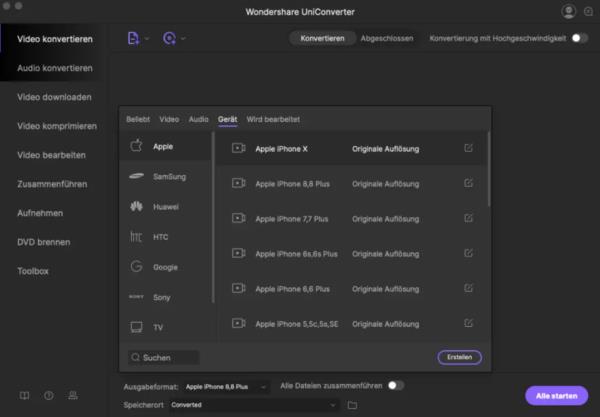Screen dimensions: 600x417
Task: Open the Speicherort Converted dropdown
Action: pos(254,405)
